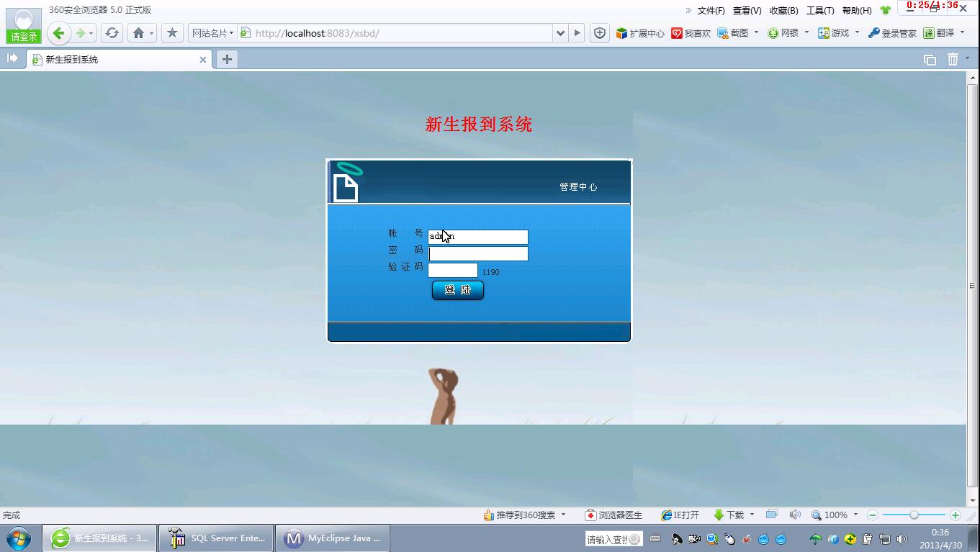Click the page scrollbar up arrow
Image resolution: width=980 pixels, height=552 pixels.
pyautogui.click(x=974, y=77)
